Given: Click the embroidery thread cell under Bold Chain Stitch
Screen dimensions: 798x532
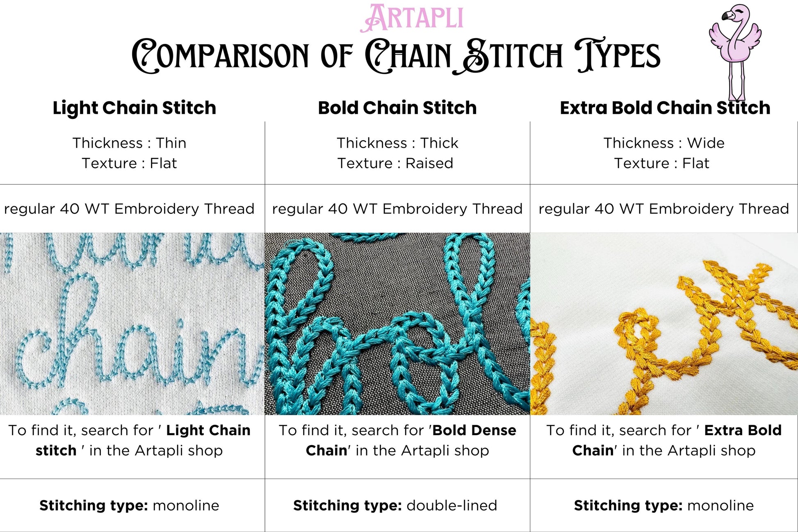Looking at the screenshot, I should pyautogui.click(x=397, y=209).
